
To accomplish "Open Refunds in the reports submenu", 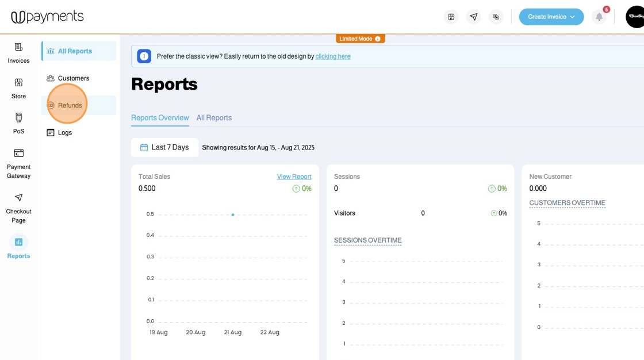I will point(70,105).
